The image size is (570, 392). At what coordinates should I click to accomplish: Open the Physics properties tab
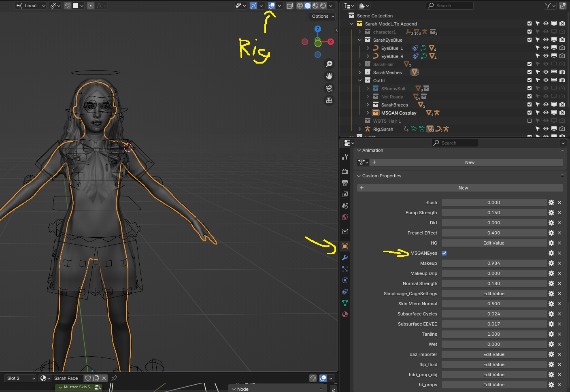tap(345, 280)
